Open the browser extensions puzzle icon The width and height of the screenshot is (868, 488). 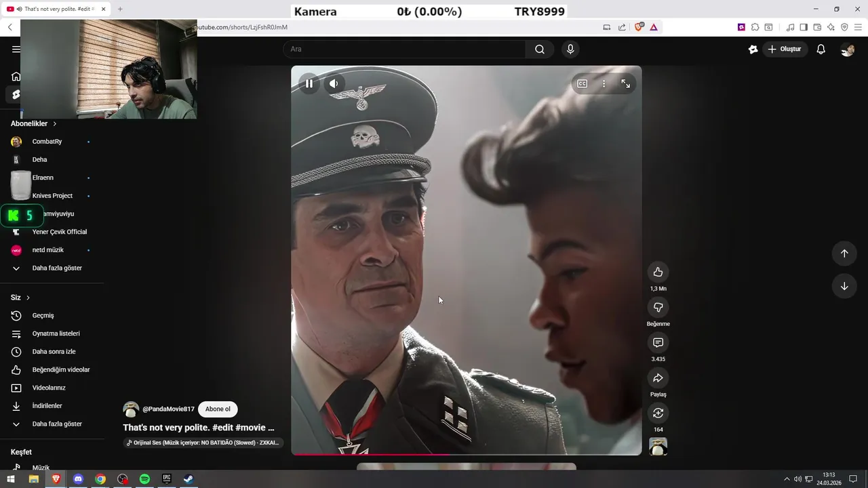(x=755, y=27)
